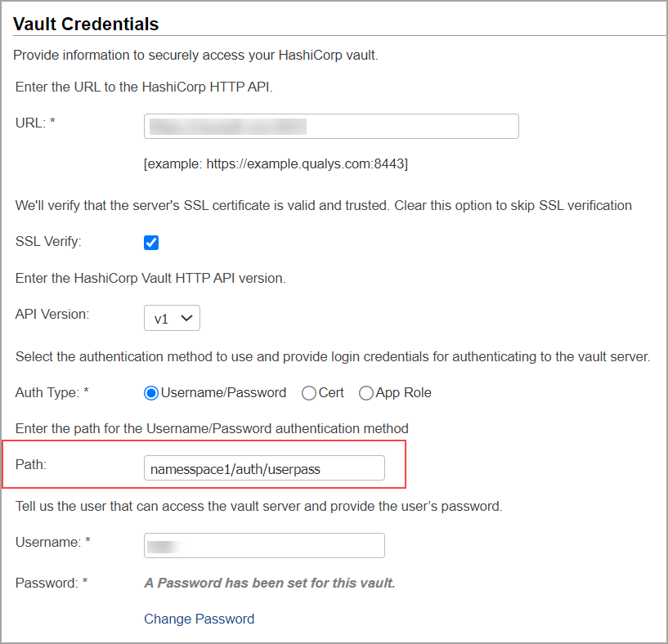The height and width of the screenshot is (644, 668).
Task: Click the example qualys.com URL hint text
Action: click(276, 164)
